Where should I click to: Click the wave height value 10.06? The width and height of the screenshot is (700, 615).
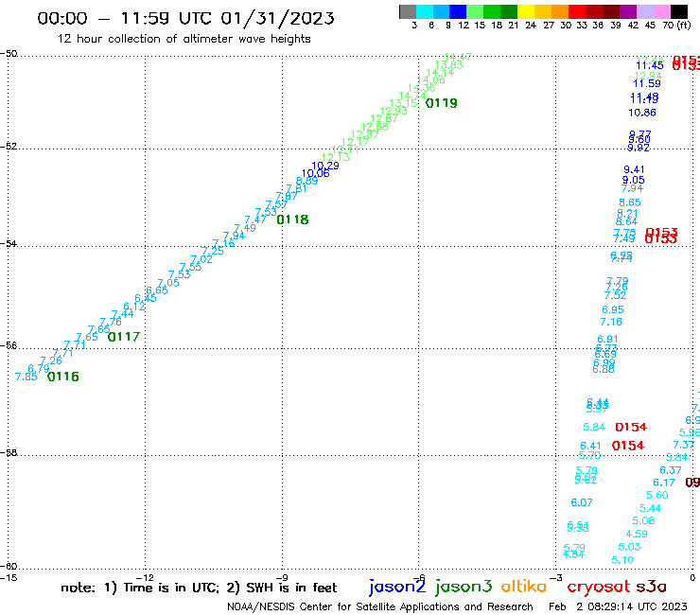pyautogui.click(x=316, y=173)
